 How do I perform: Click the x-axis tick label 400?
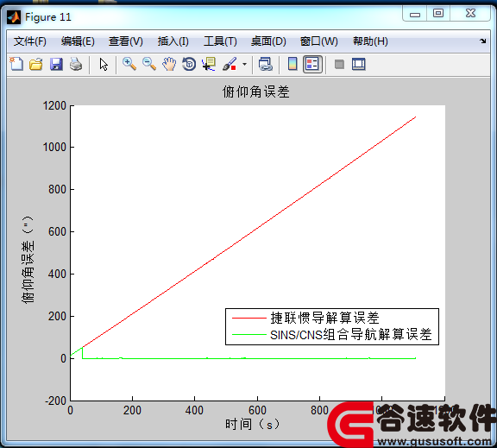pos(194,410)
